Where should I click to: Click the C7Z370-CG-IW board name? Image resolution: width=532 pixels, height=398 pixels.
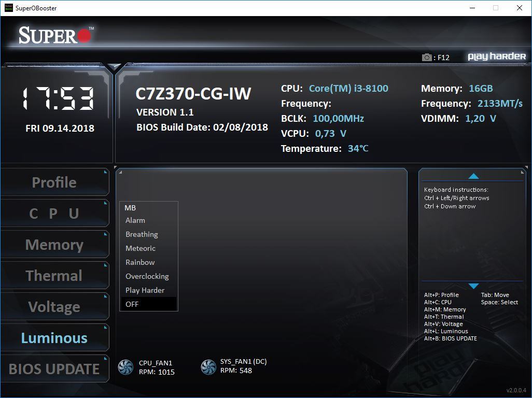pyautogui.click(x=193, y=94)
